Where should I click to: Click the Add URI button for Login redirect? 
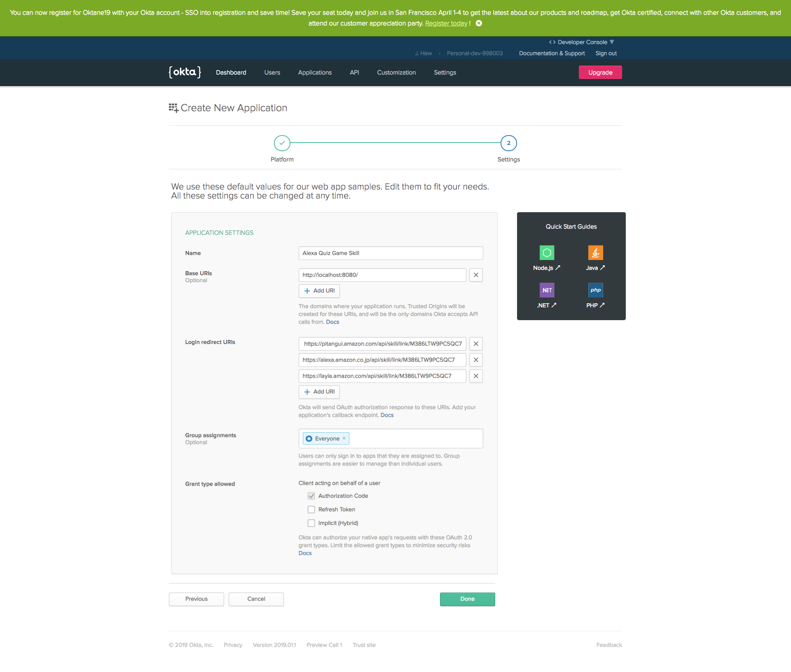pyautogui.click(x=319, y=391)
